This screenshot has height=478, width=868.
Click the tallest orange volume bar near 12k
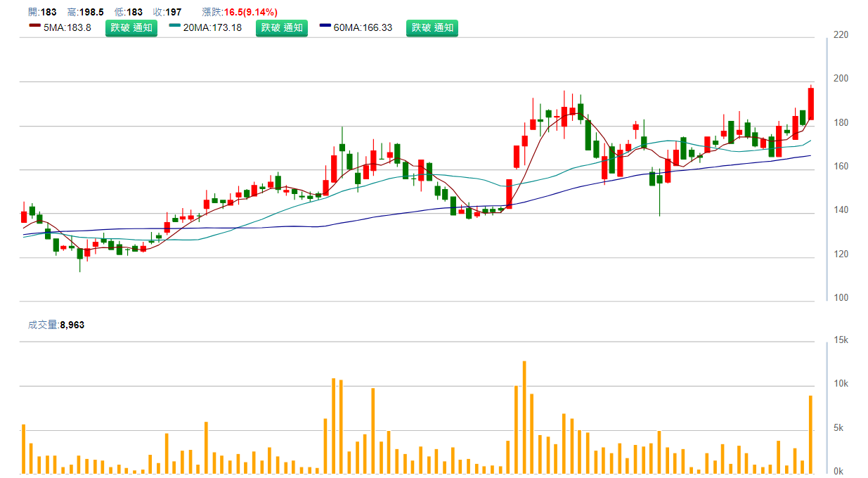point(524,417)
